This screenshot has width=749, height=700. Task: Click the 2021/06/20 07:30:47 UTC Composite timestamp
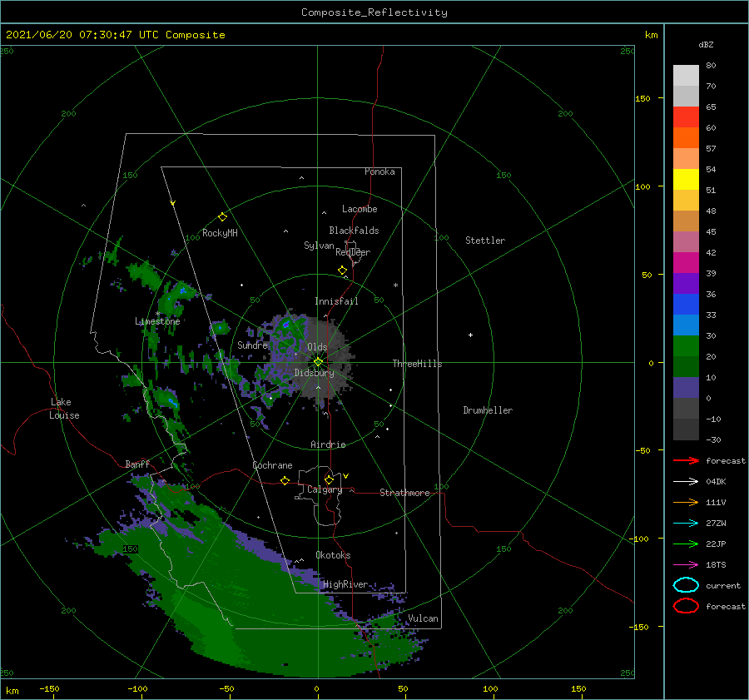click(x=115, y=34)
